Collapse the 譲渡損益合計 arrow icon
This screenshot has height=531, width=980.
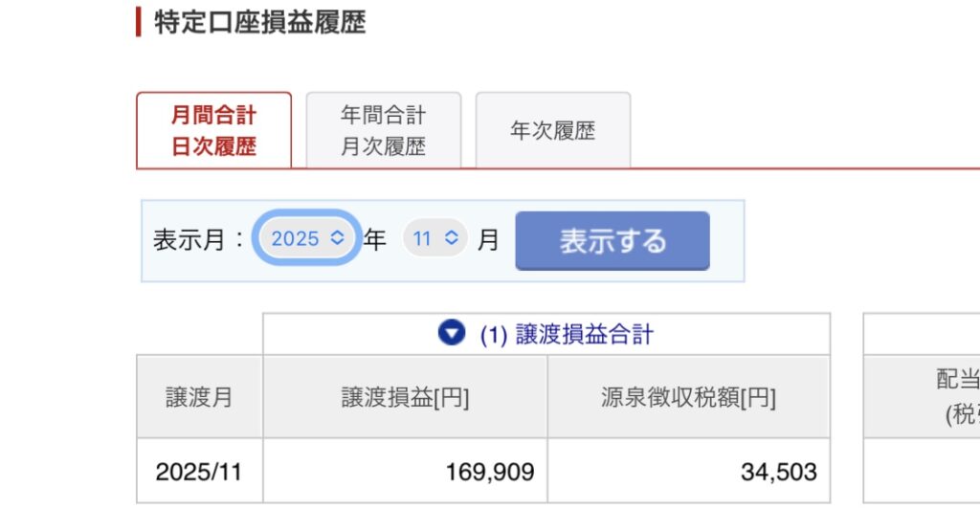[451, 333]
